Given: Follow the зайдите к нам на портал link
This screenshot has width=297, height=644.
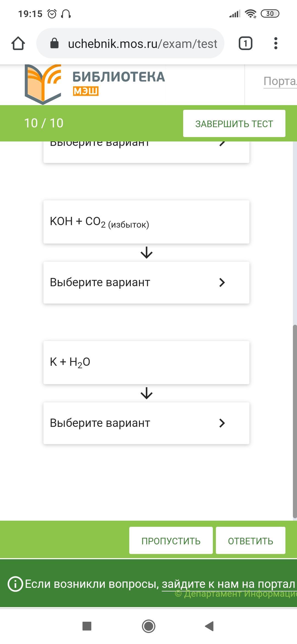Looking at the screenshot, I should (x=228, y=583).
